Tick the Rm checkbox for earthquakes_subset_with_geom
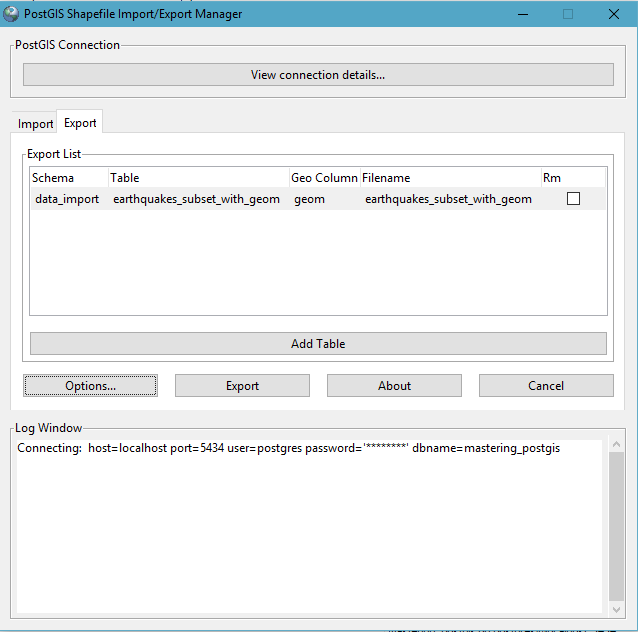The width and height of the screenshot is (638, 632). (573, 199)
